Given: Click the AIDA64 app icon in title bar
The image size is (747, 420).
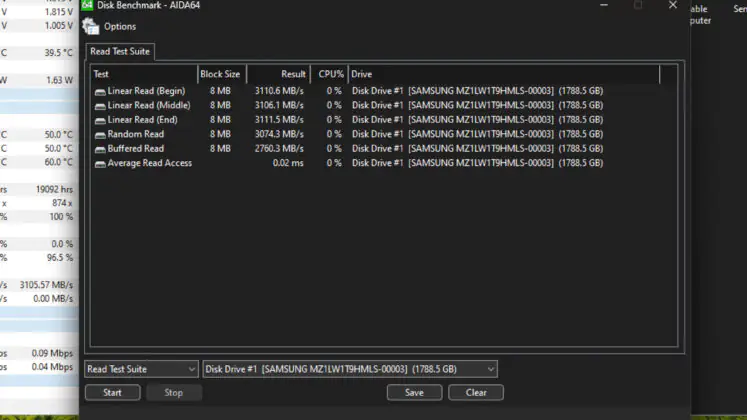Looking at the screenshot, I should coord(87,5).
